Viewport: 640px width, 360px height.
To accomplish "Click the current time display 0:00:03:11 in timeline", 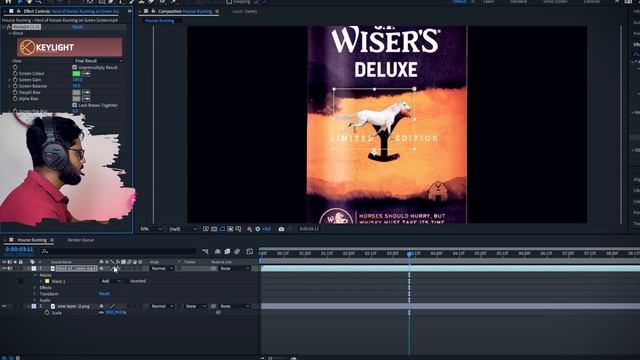I will (19, 249).
